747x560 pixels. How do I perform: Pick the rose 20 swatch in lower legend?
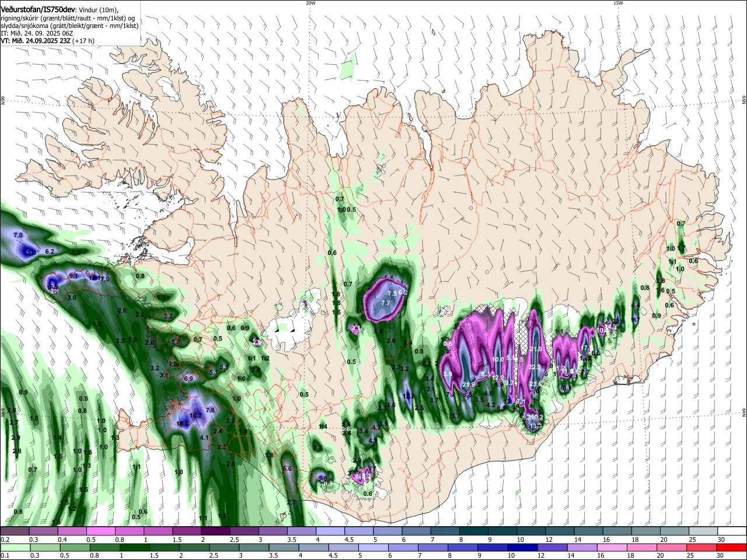(x=672, y=547)
